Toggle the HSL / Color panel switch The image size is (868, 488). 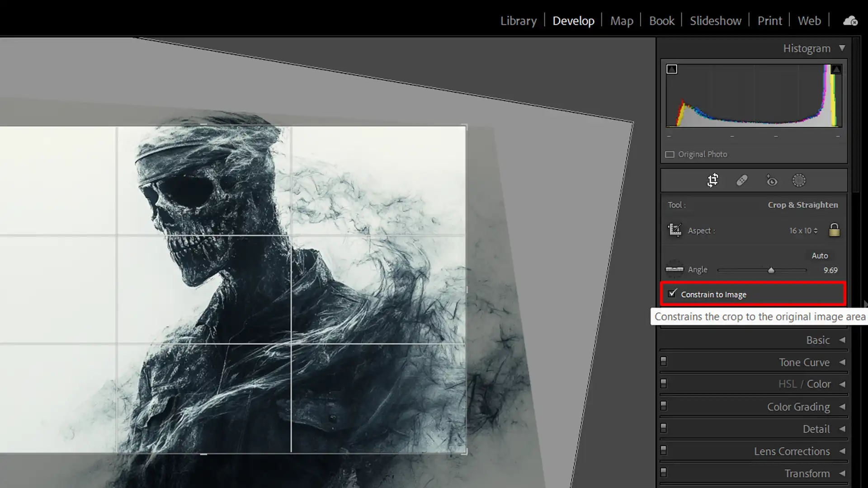pos(664,383)
